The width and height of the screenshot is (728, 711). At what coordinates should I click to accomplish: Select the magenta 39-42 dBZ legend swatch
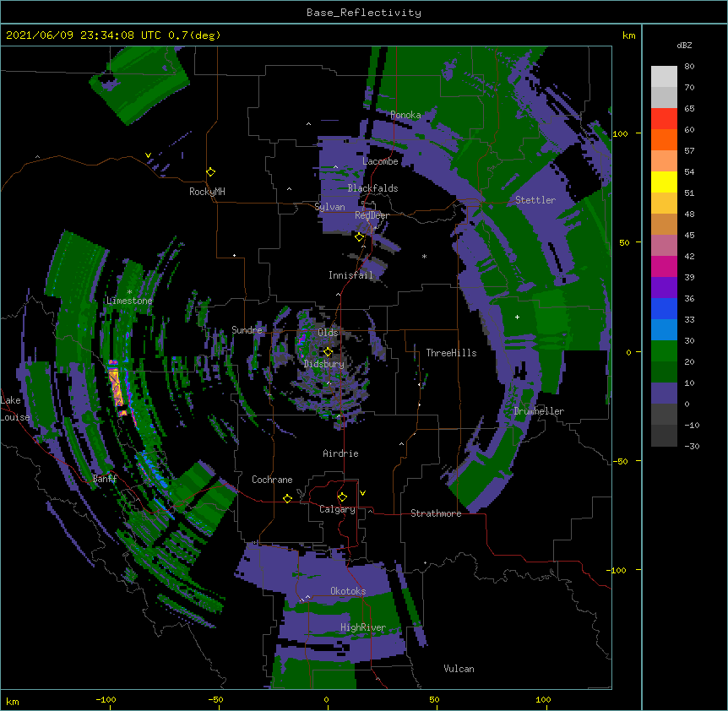coord(664,266)
